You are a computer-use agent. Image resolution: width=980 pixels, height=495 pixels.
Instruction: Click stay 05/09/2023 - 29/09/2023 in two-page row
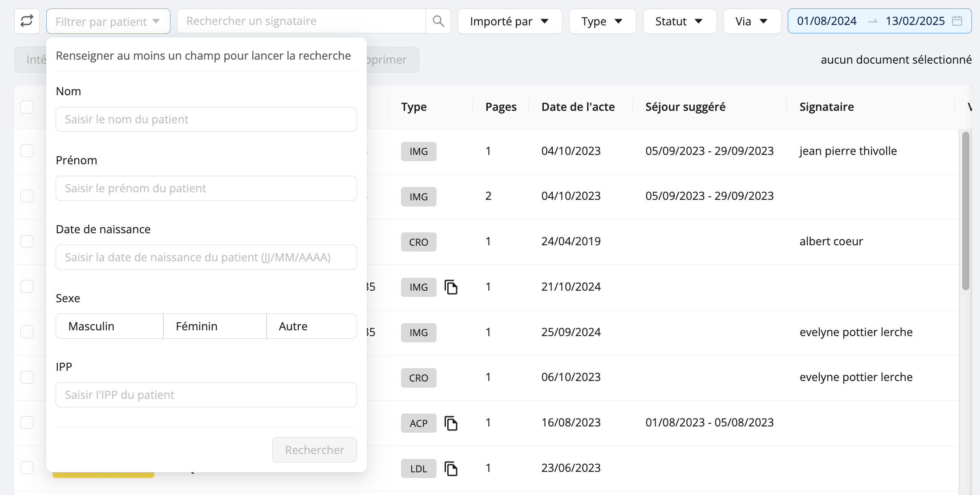[x=709, y=196]
